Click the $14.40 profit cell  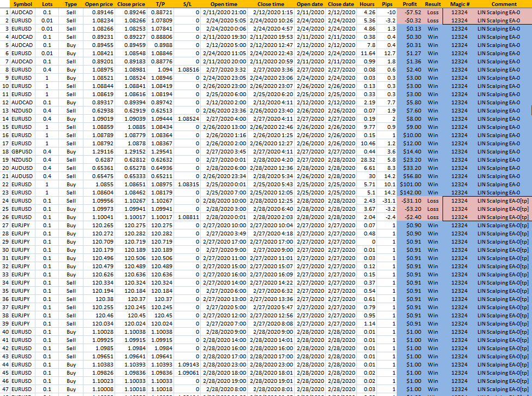click(410, 151)
